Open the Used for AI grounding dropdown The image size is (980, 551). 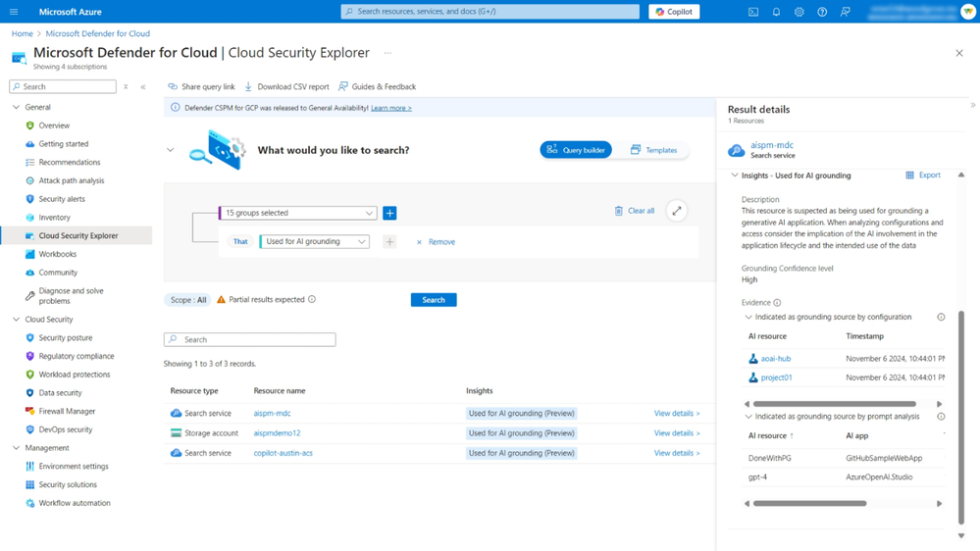click(x=314, y=242)
